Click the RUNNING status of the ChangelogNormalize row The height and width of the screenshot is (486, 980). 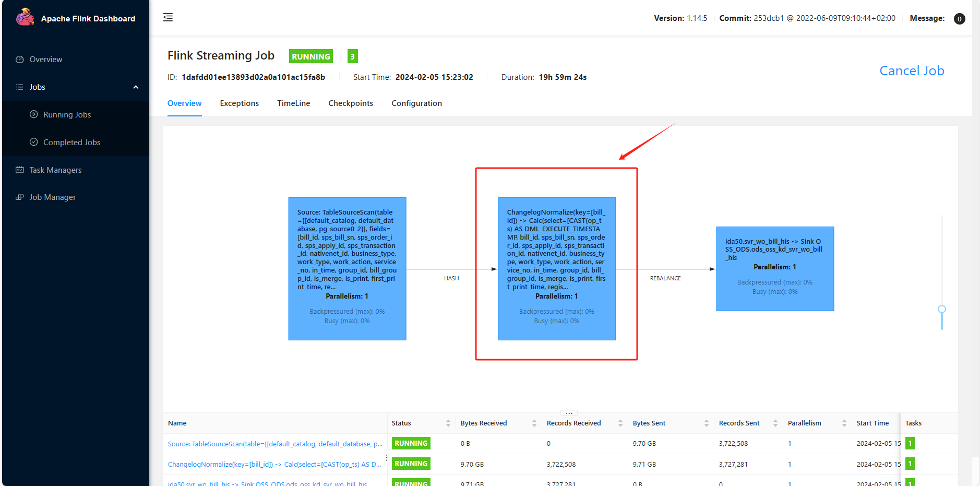[x=411, y=464]
